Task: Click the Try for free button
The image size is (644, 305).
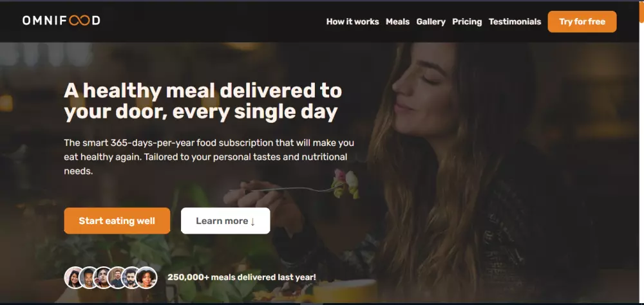Action: pyautogui.click(x=582, y=22)
